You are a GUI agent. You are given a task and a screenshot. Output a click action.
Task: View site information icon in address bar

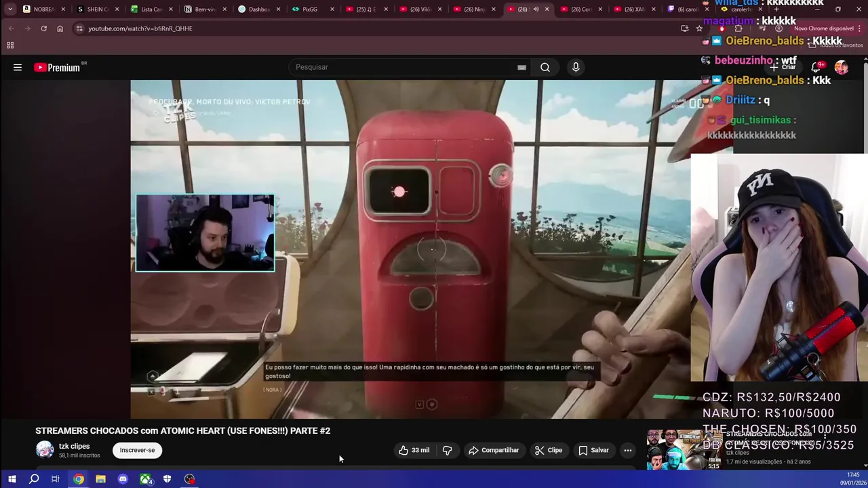tap(79, 28)
